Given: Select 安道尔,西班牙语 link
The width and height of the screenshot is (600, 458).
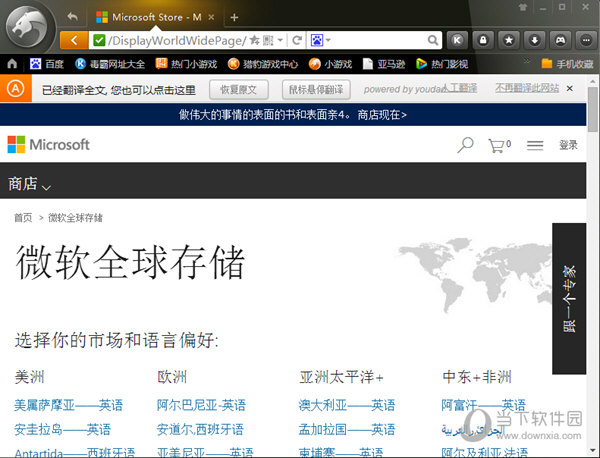Looking at the screenshot, I should pyautogui.click(x=200, y=429).
